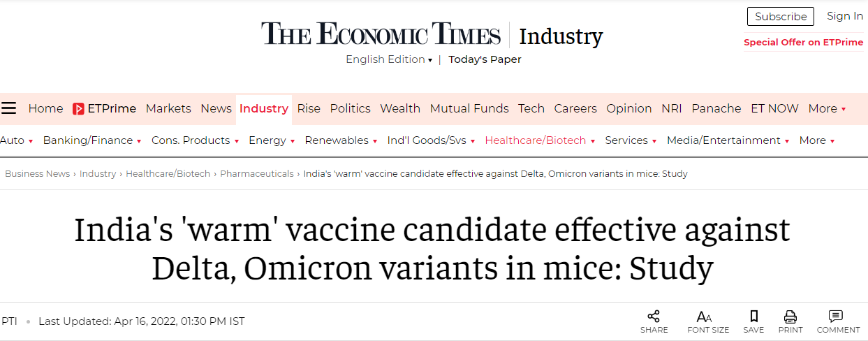Open the Sign In link
The width and height of the screenshot is (868, 341).
click(x=845, y=16)
